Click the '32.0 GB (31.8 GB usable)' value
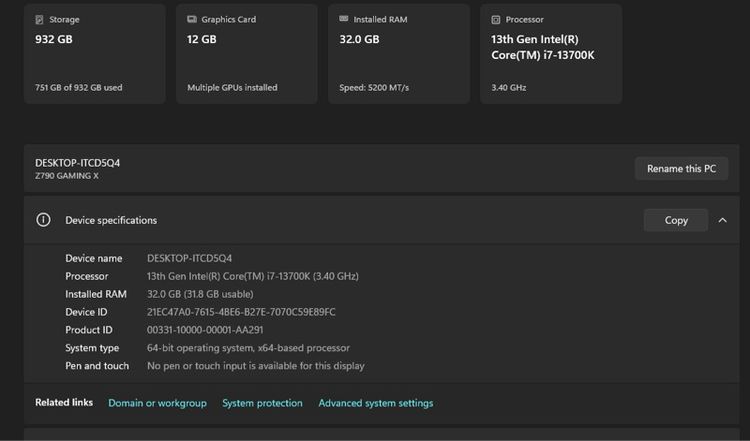 [200, 294]
